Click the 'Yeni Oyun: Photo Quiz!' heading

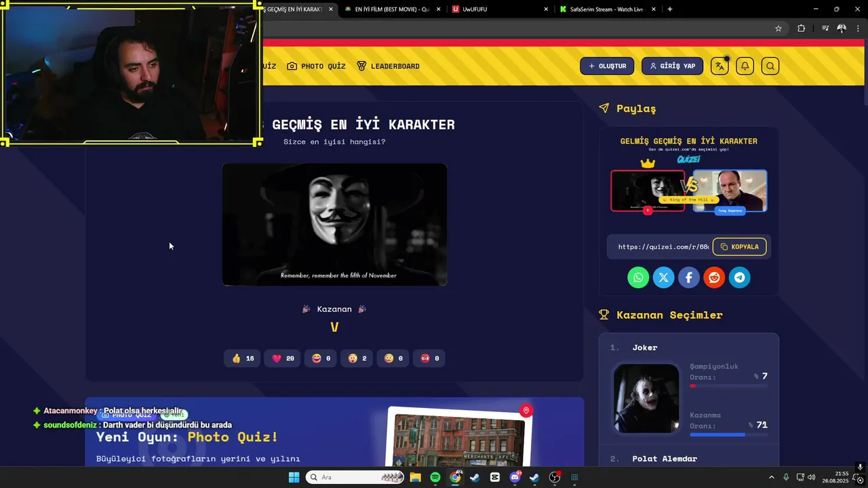point(187,437)
